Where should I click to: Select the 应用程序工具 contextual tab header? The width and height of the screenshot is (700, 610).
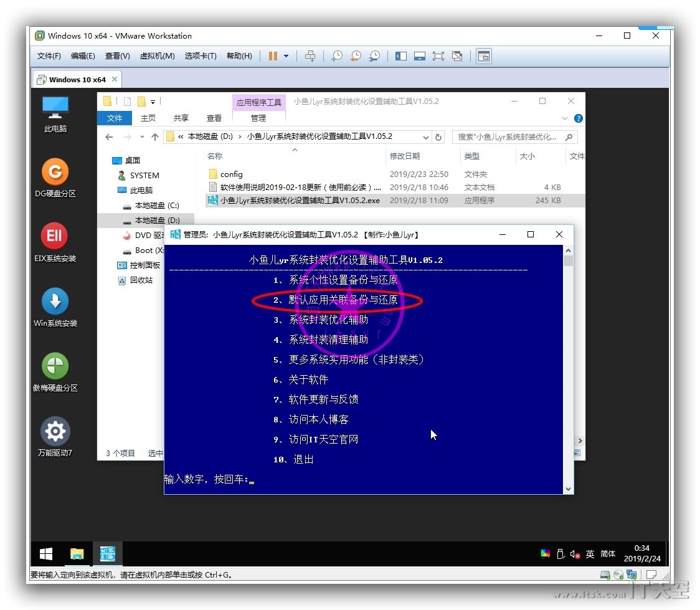(x=259, y=102)
